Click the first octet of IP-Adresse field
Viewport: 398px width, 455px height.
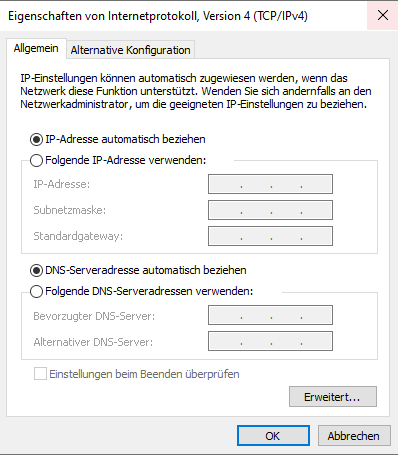[x=225, y=184]
